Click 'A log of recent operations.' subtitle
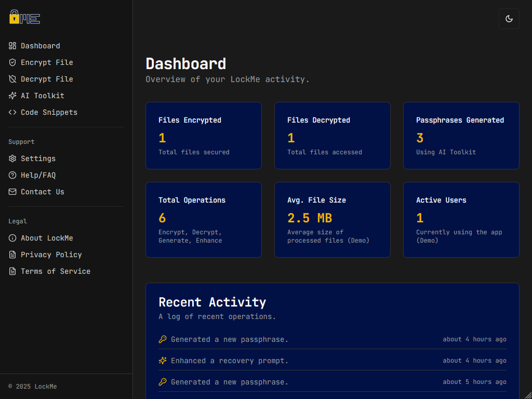 coord(217,316)
